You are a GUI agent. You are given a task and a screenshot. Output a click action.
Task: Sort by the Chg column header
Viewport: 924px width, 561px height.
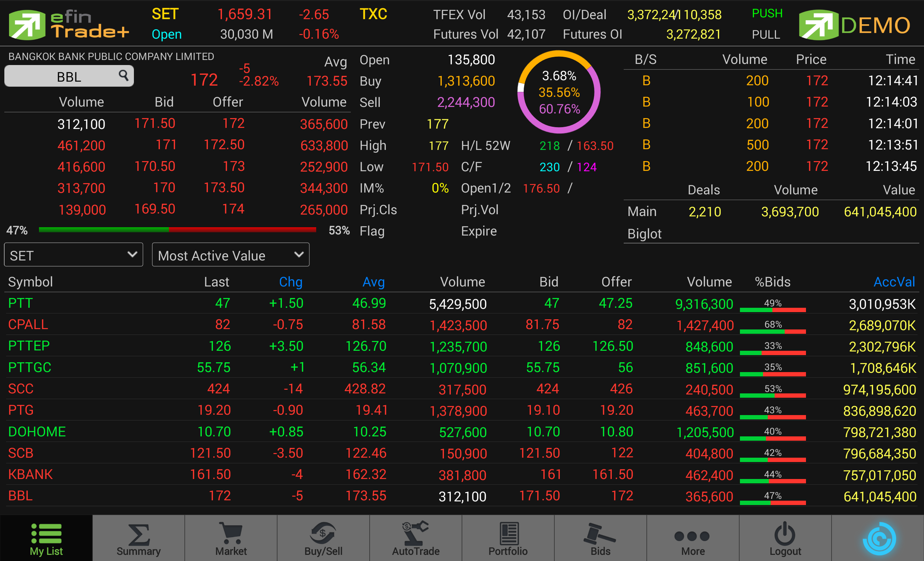tap(291, 282)
